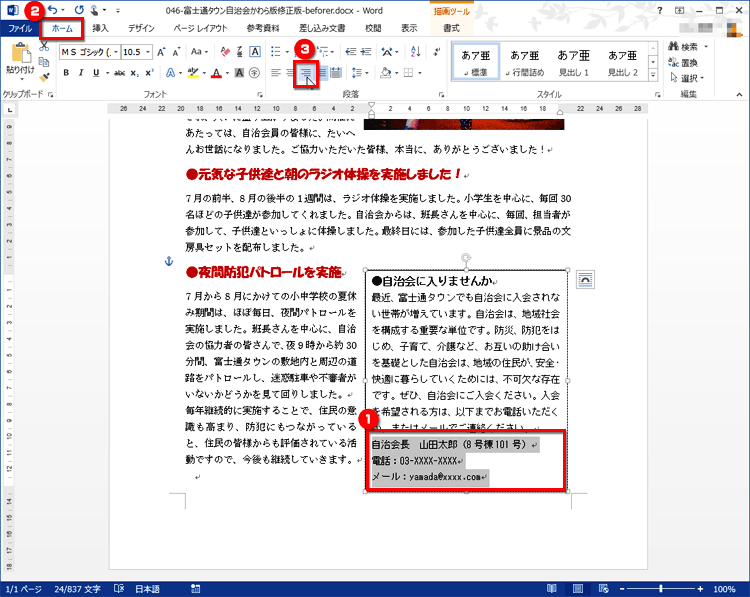Switch to the デザイン (Design) tab
The image size is (750, 597).
click(141, 28)
